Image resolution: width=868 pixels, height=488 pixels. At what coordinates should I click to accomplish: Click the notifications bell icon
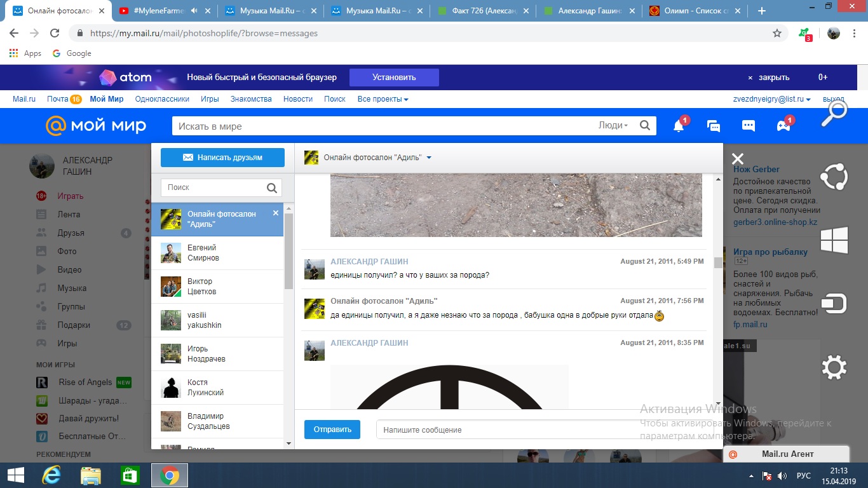coord(679,126)
